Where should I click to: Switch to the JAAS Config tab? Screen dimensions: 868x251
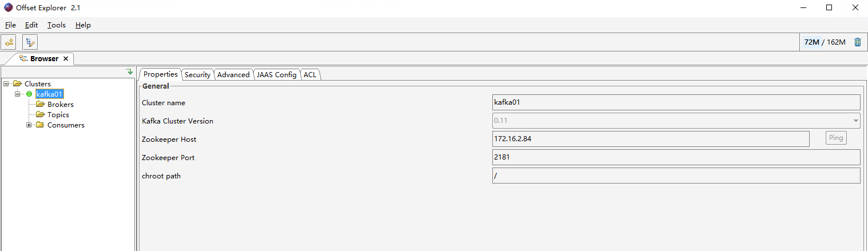pyautogui.click(x=277, y=74)
